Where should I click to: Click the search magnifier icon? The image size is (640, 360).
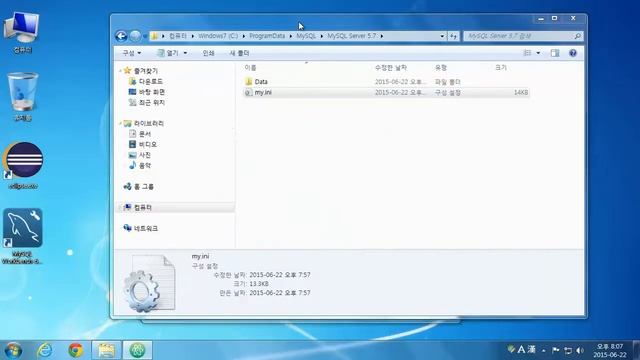click(x=578, y=36)
